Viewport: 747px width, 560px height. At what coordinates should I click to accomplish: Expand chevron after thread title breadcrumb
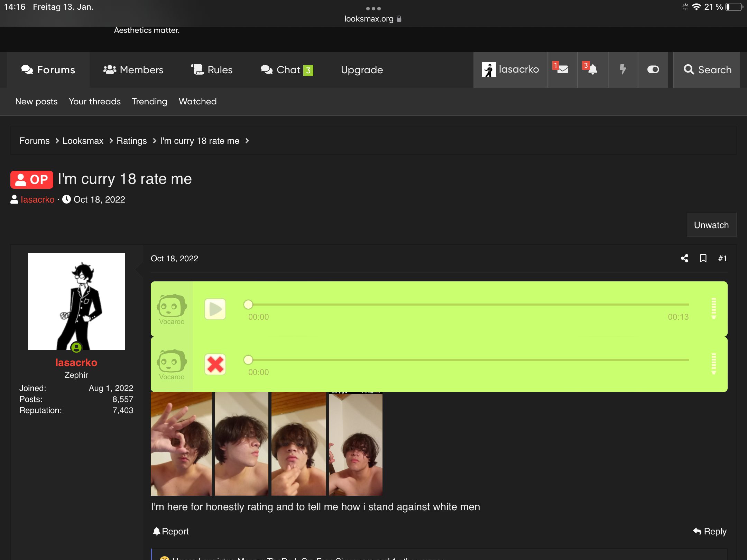[x=247, y=141]
